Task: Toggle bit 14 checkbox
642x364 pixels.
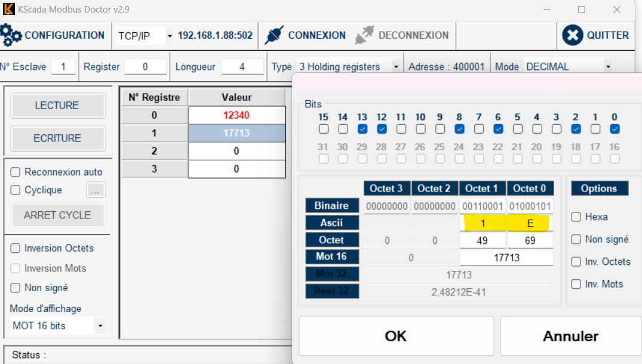Action: click(343, 129)
